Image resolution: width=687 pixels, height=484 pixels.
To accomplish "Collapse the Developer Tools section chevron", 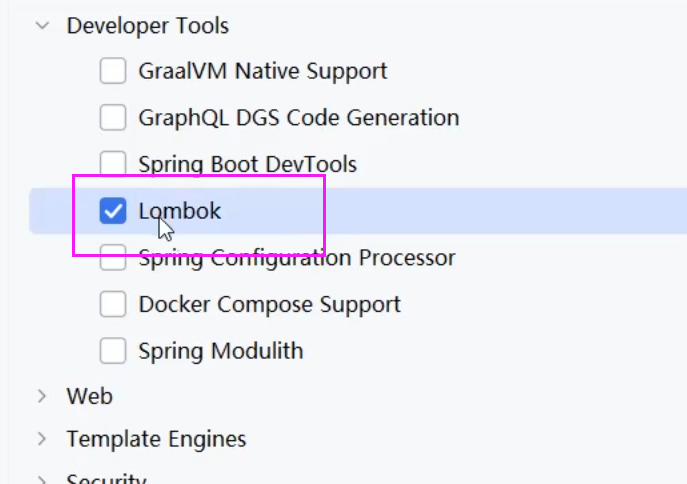I will tap(42, 26).
